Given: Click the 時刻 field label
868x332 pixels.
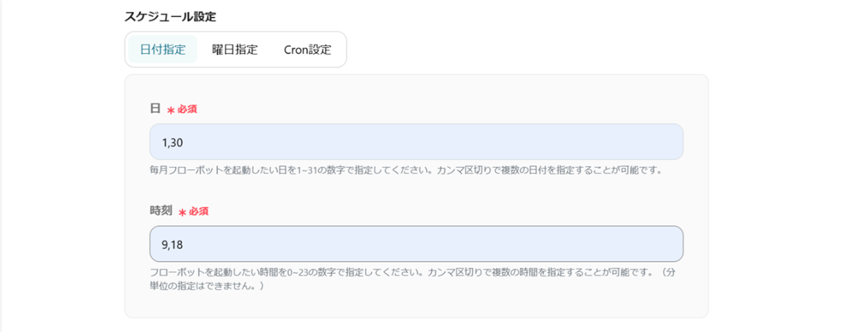Looking at the screenshot, I should pyautogui.click(x=161, y=210).
